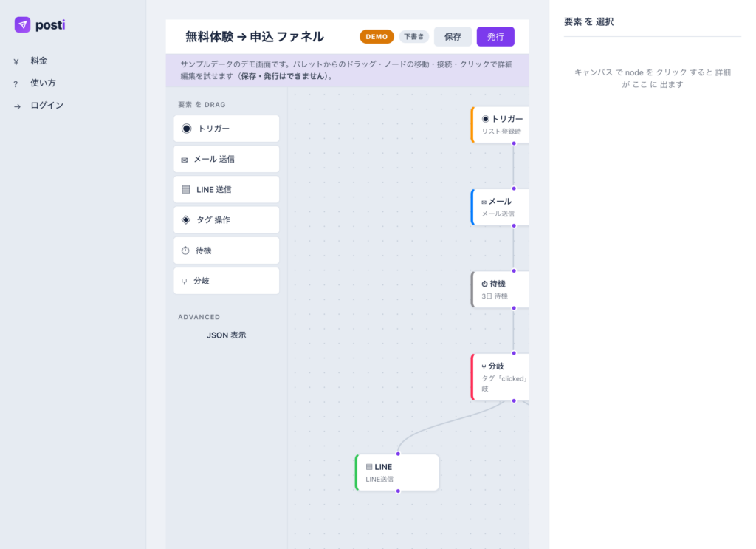Click fork icon on 分岐 canvas node
This screenshot has width=756, height=549.
[484, 367]
